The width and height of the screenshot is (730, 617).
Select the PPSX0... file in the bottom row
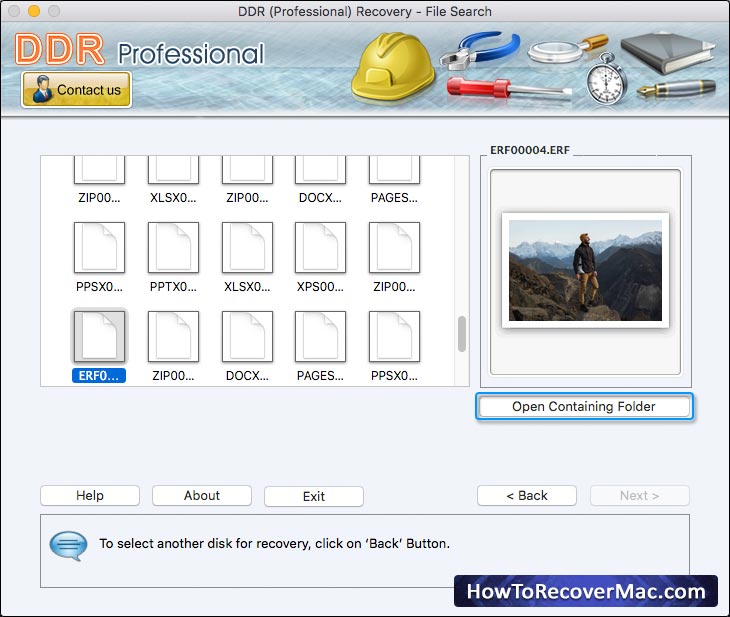pos(394,337)
